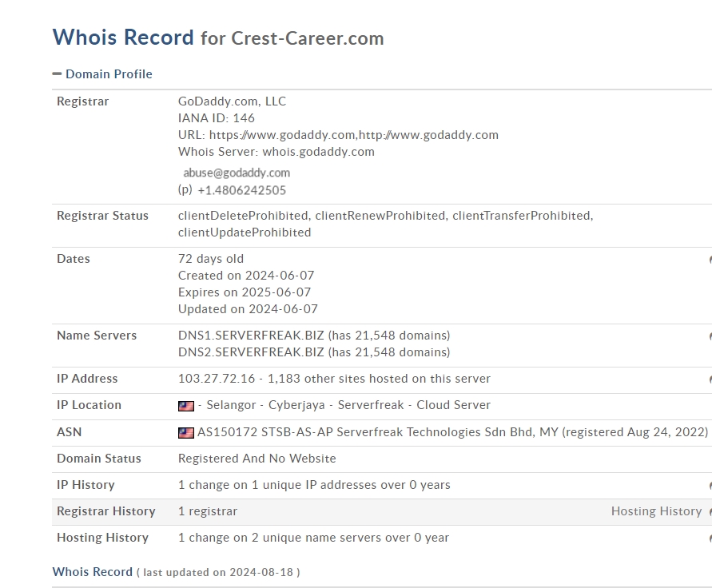Click the Whois Record page heading
The height and width of the screenshot is (588, 712).
pyautogui.click(x=218, y=38)
